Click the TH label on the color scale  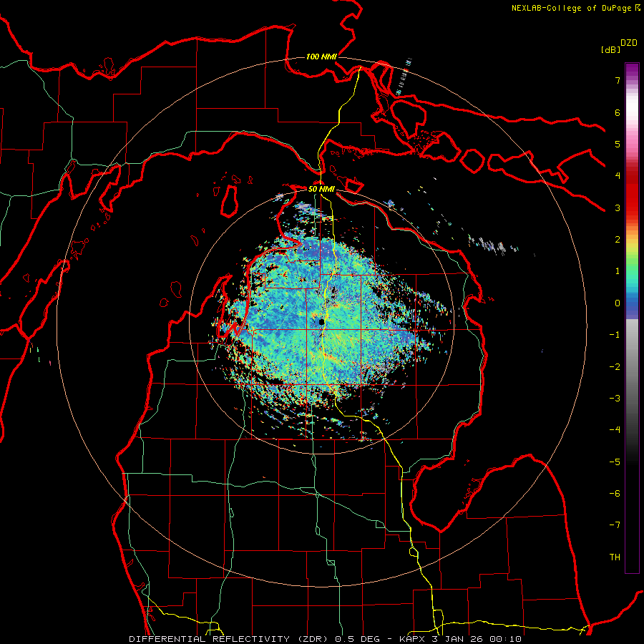click(615, 557)
